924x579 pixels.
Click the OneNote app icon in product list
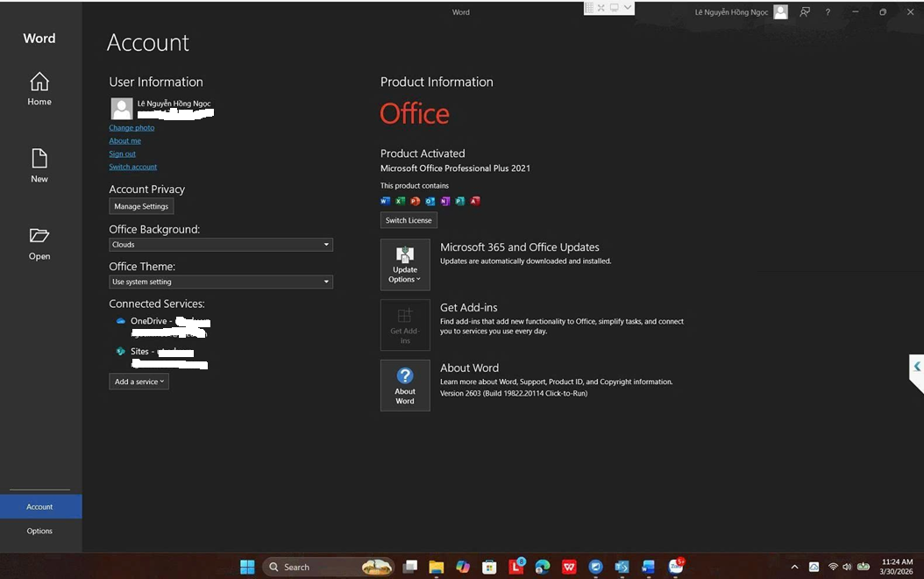coord(445,201)
